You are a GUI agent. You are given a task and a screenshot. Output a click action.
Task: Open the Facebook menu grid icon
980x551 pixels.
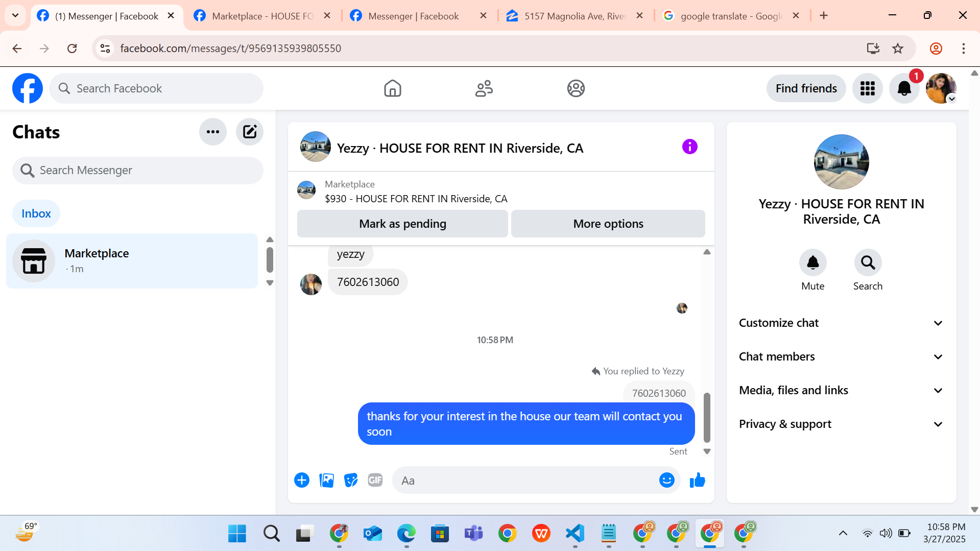[867, 88]
